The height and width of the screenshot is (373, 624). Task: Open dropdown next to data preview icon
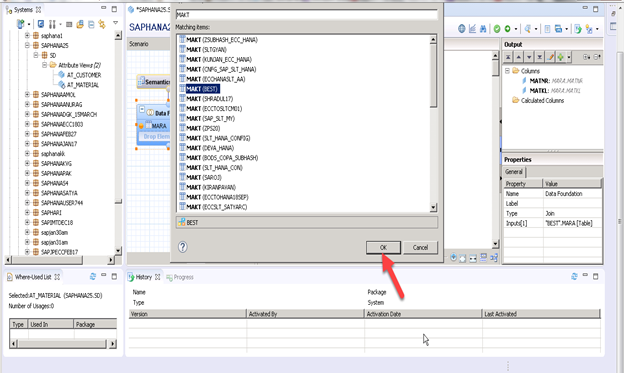click(536, 29)
